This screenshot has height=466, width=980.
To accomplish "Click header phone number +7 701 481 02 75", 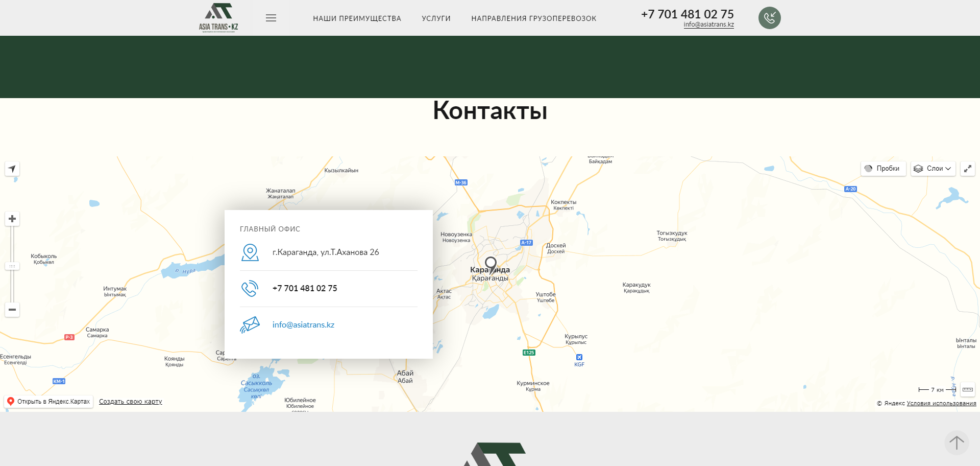I will click(688, 14).
